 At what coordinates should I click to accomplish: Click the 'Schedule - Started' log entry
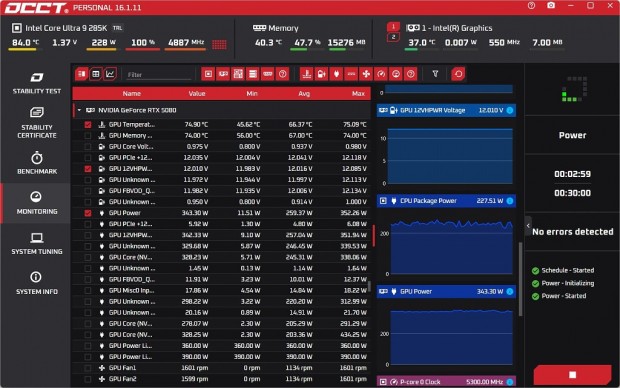[x=567, y=271]
